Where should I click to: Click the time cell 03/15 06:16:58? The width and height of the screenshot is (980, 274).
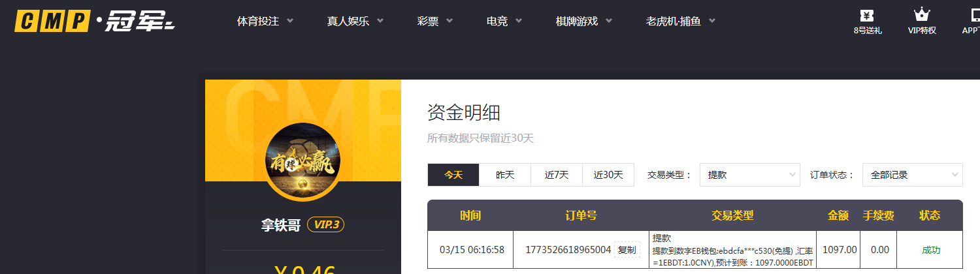[471, 250]
